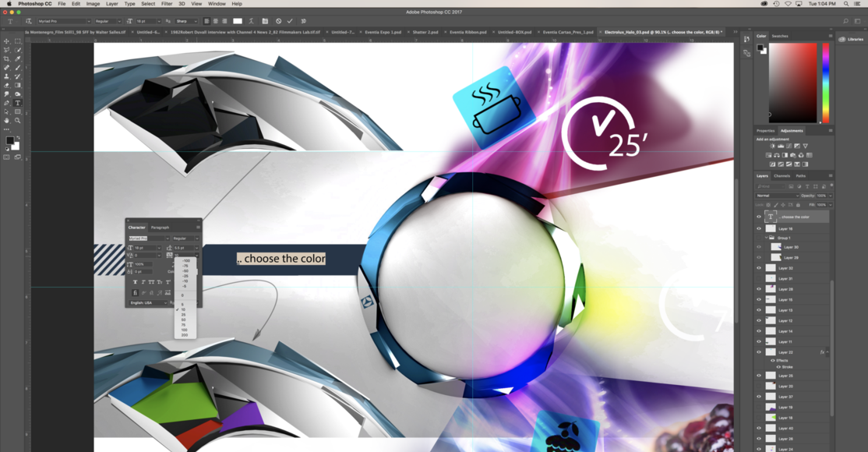The height and width of the screenshot is (452, 868).
Task: Hide Layer 29 with its eye icon
Action: click(759, 258)
